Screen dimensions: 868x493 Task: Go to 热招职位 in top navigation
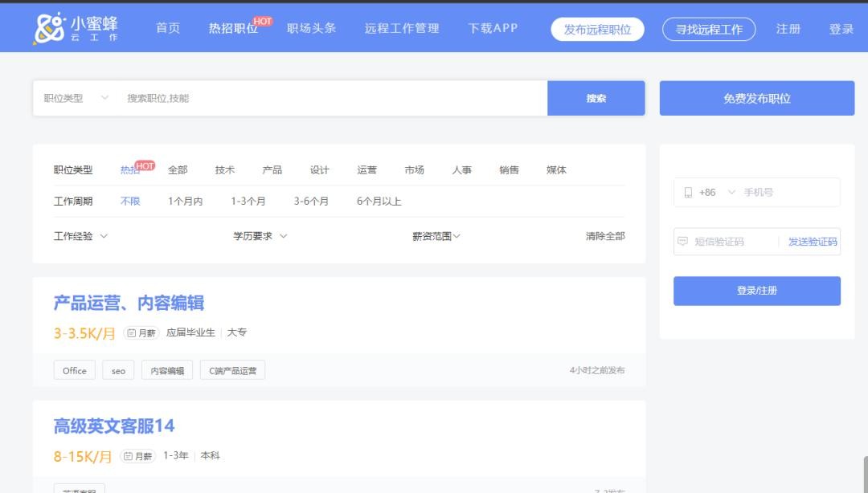[x=233, y=29]
